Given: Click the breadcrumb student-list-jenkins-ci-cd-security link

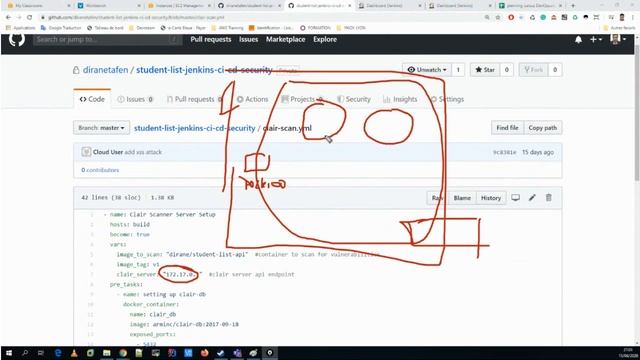Looking at the screenshot, I should tap(194, 128).
